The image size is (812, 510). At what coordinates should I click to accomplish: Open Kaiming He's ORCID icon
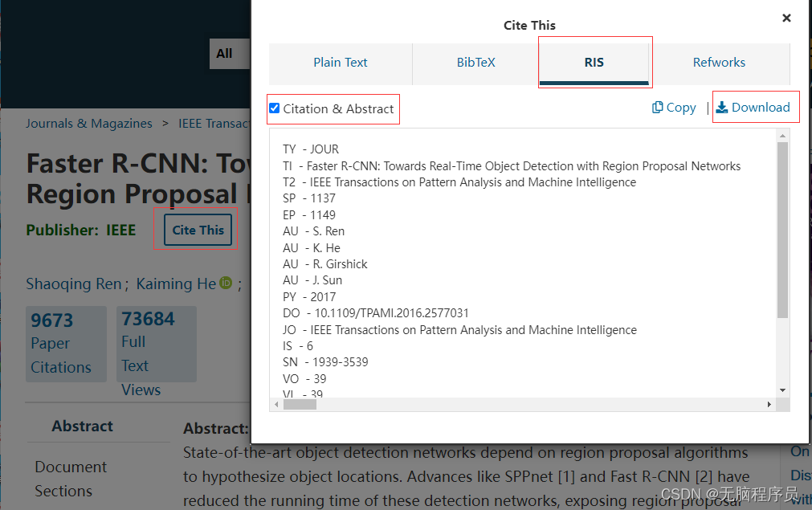(x=226, y=283)
